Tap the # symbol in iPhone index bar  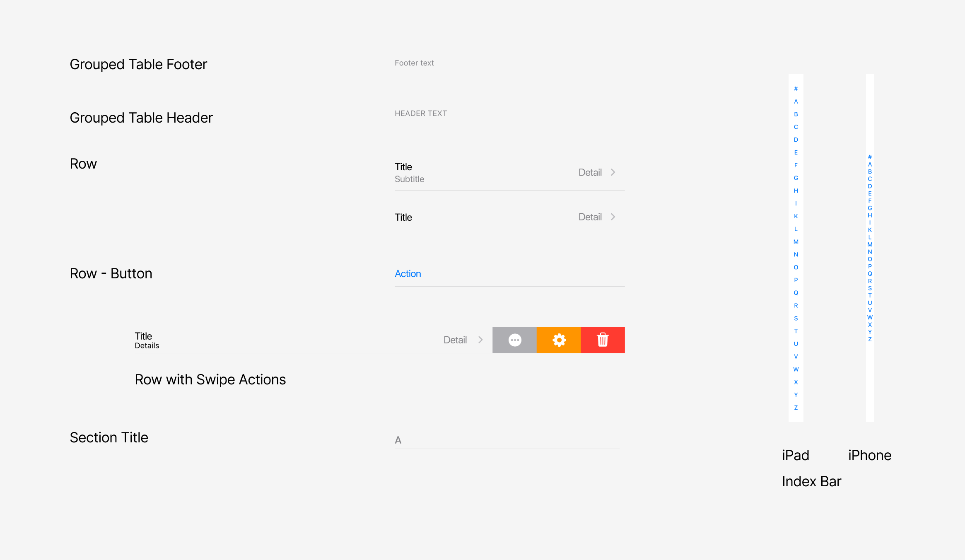click(870, 157)
